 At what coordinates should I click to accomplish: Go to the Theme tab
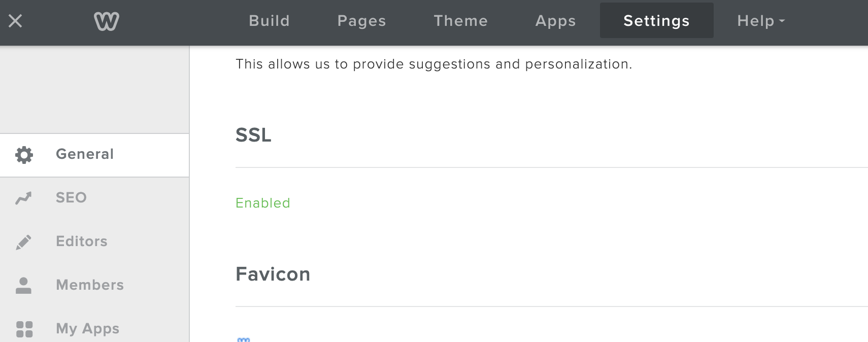[x=460, y=21]
